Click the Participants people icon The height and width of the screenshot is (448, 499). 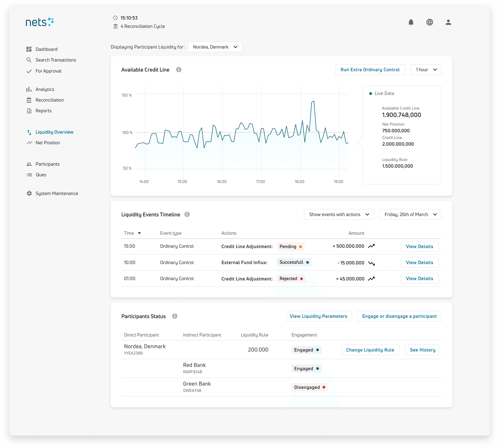[29, 164]
